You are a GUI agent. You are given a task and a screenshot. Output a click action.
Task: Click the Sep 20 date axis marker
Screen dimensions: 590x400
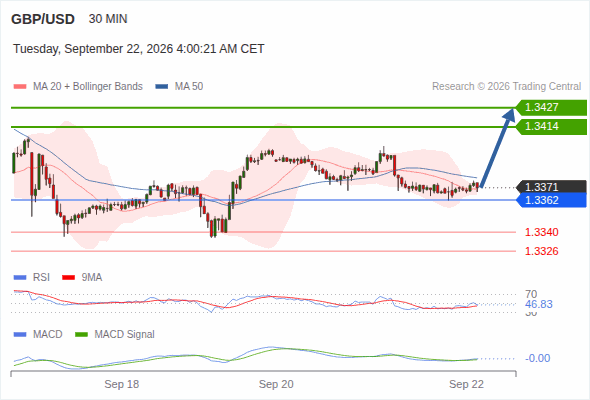click(x=276, y=384)
